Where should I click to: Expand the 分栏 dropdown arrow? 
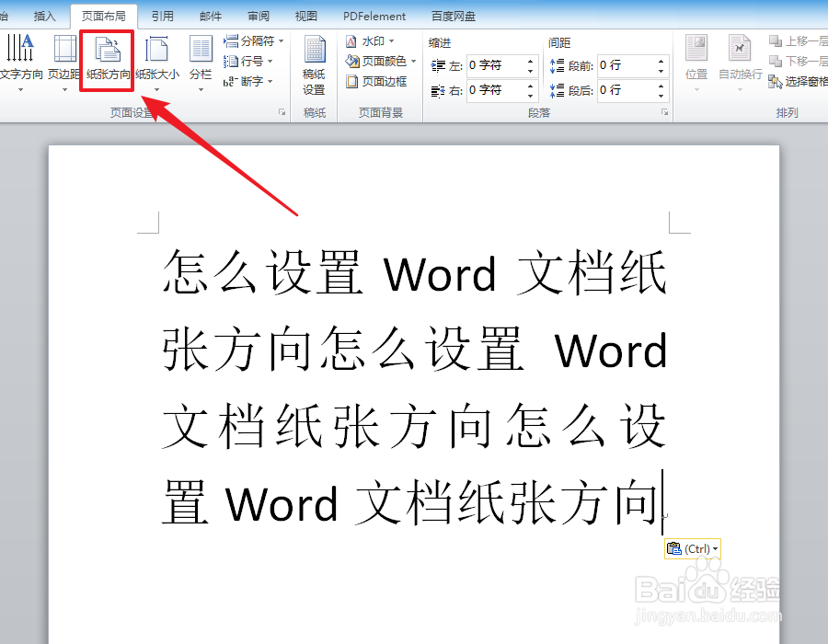coord(201,90)
